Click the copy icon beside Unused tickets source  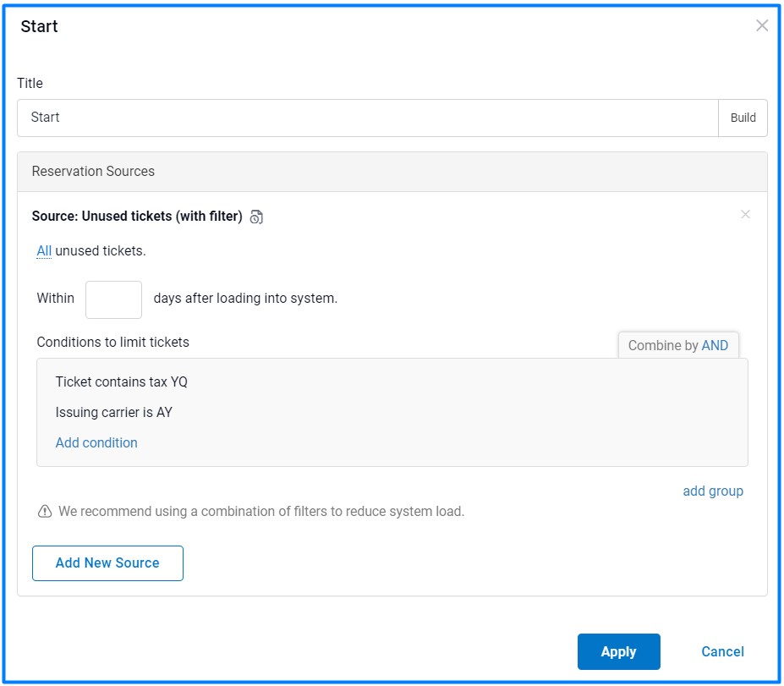256,217
